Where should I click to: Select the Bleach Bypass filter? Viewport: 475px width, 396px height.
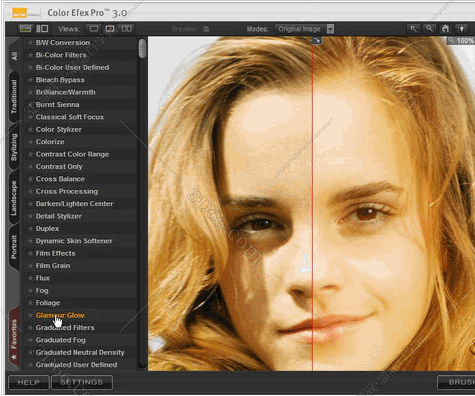(80, 80)
